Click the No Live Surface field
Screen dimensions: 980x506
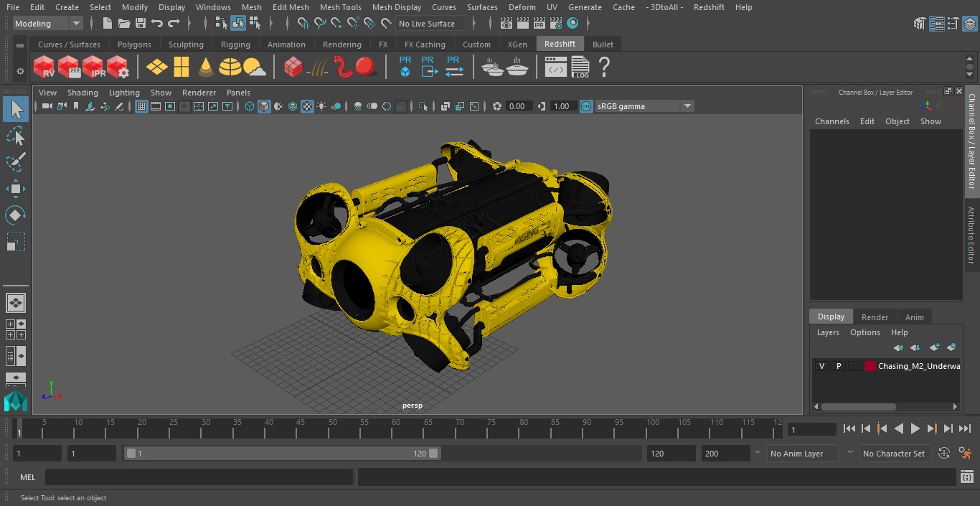(x=431, y=24)
